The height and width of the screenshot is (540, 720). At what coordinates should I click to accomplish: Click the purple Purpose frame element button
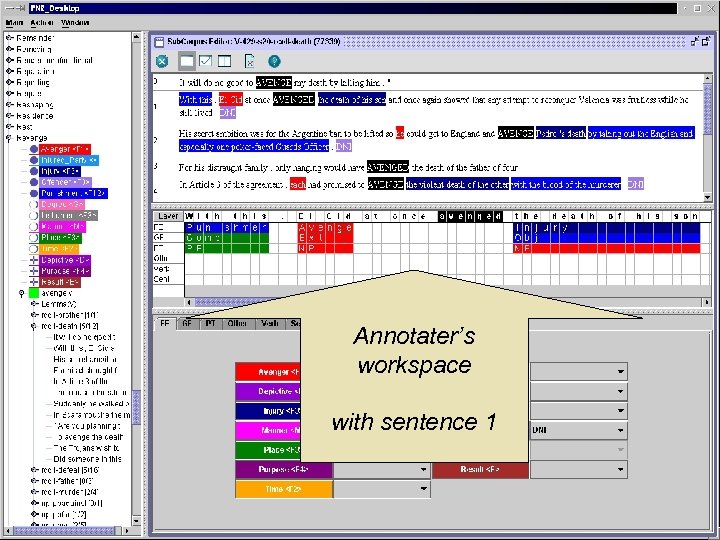coord(284,470)
